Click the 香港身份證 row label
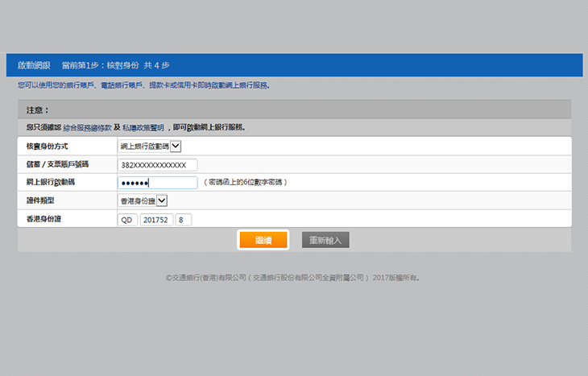The image size is (588, 376). 43,219
